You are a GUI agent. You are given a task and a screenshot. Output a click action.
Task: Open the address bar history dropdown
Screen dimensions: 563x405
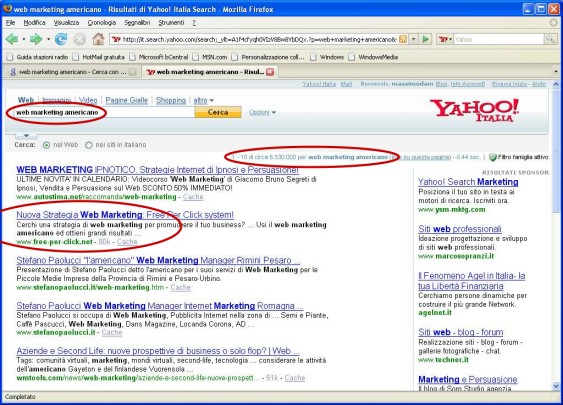414,39
